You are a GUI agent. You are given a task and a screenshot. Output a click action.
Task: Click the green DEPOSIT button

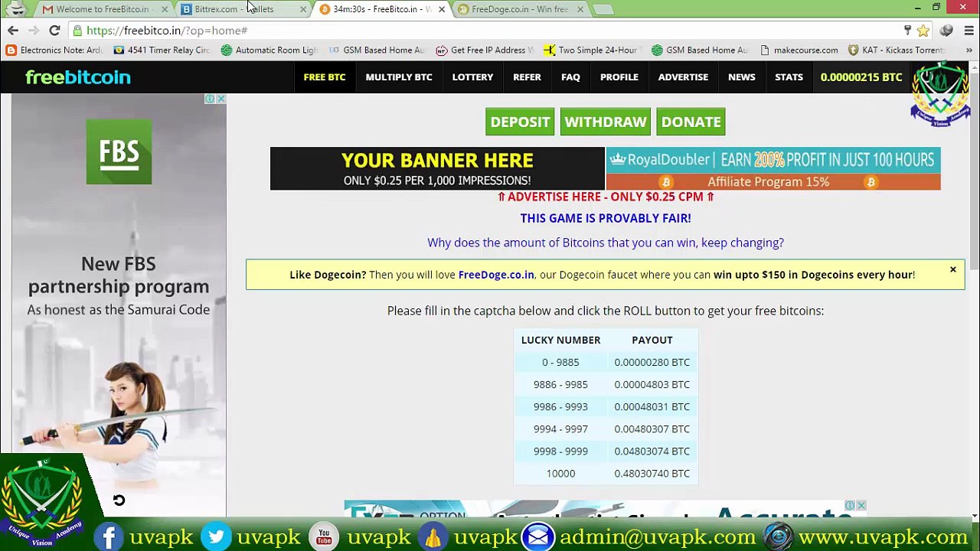tap(520, 122)
